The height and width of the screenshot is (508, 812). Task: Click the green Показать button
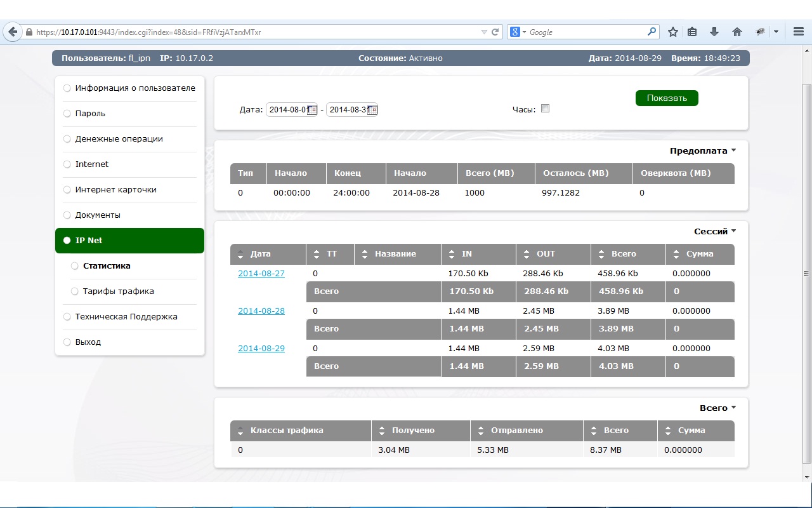click(x=667, y=98)
